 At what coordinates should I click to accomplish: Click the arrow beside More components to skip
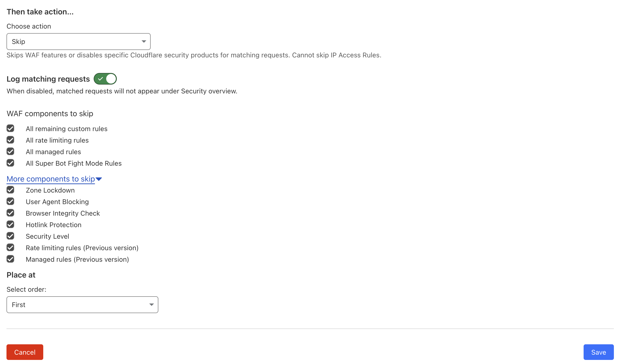pos(99,179)
